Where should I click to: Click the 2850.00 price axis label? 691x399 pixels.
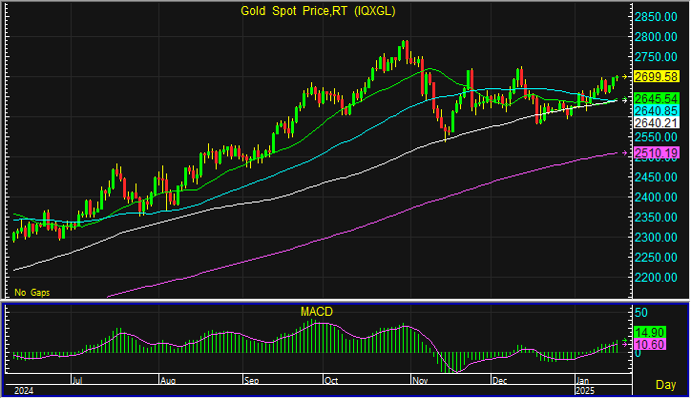tap(656, 17)
